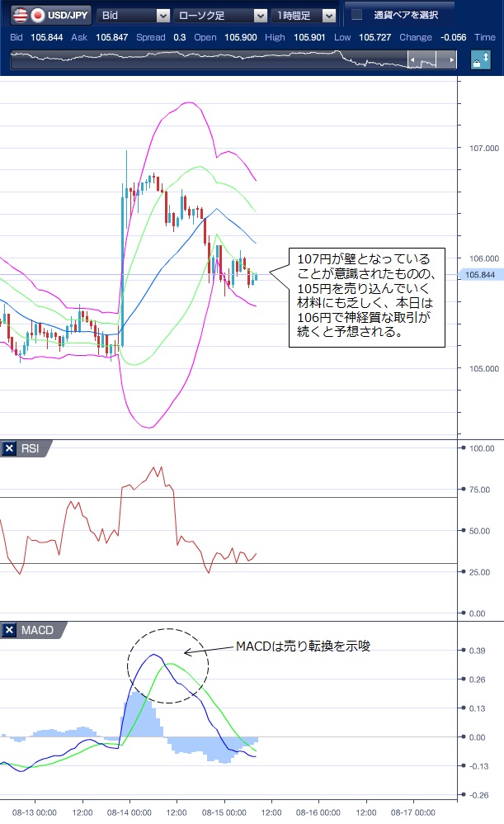504x824 pixels.
Task: Click the left arrow of the overview range handle
Action: pos(412,60)
